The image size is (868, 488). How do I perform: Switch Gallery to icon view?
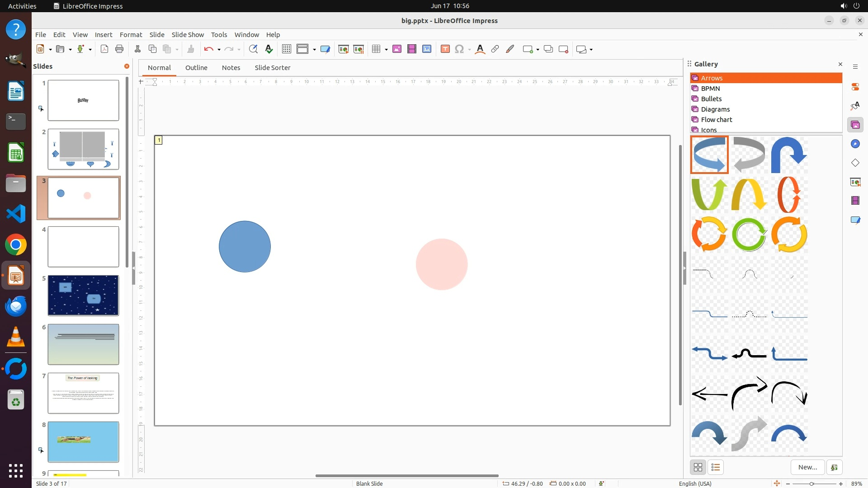coord(698,467)
